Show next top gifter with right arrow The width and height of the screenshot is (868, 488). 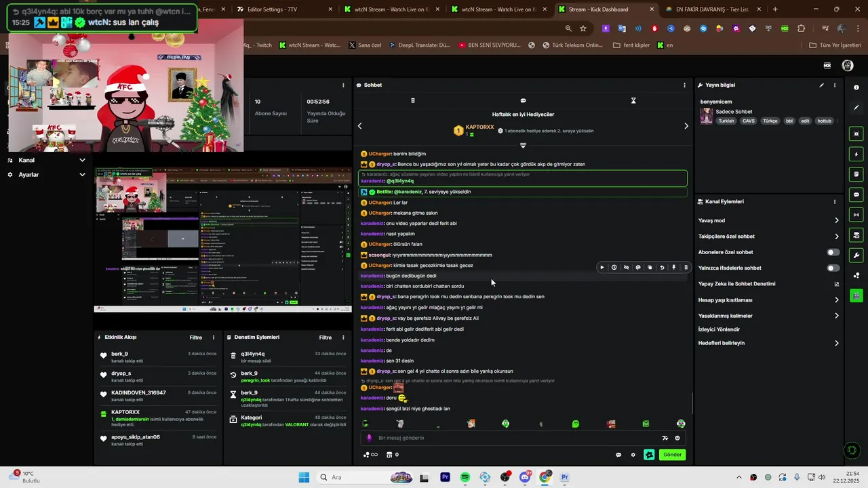(x=686, y=126)
